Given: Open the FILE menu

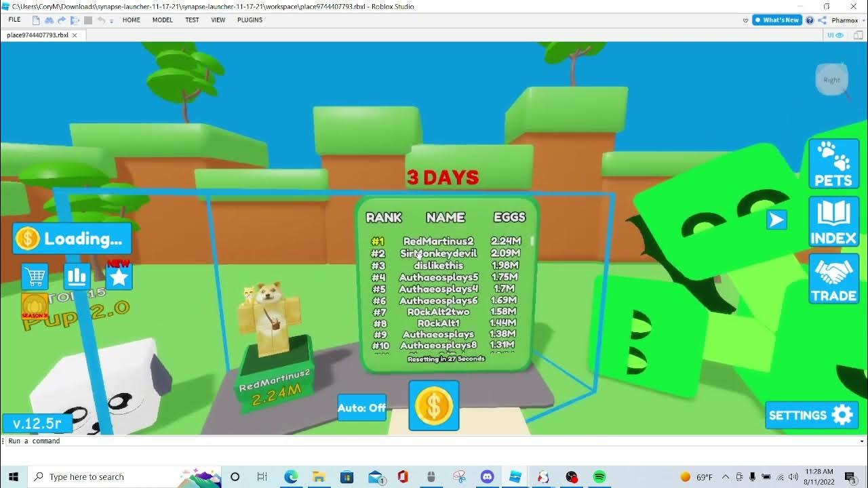Looking at the screenshot, I should pyautogui.click(x=14, y=20).
